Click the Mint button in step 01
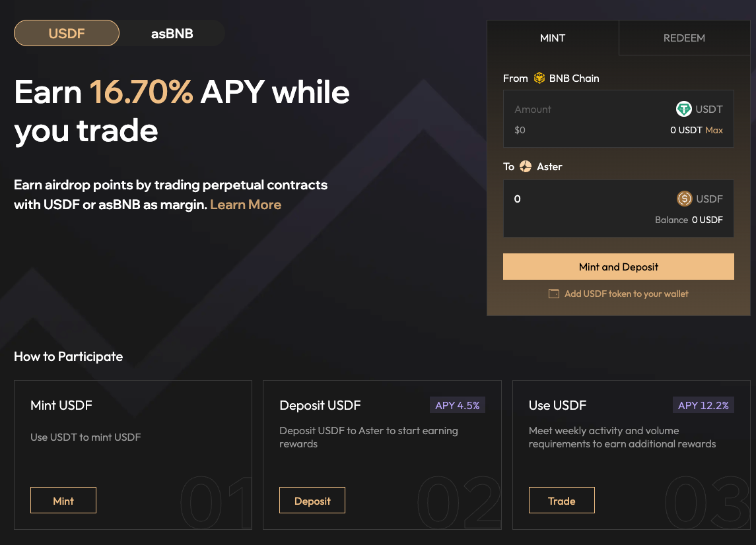This screenshot has width=756, height=545. pos(63,501)
